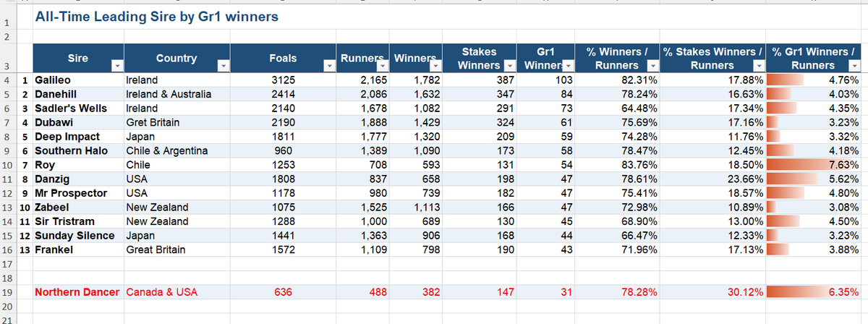Select the Chile & Argentina country cell
The width and height of the screenshot is (868, 324).
[177, 150]
